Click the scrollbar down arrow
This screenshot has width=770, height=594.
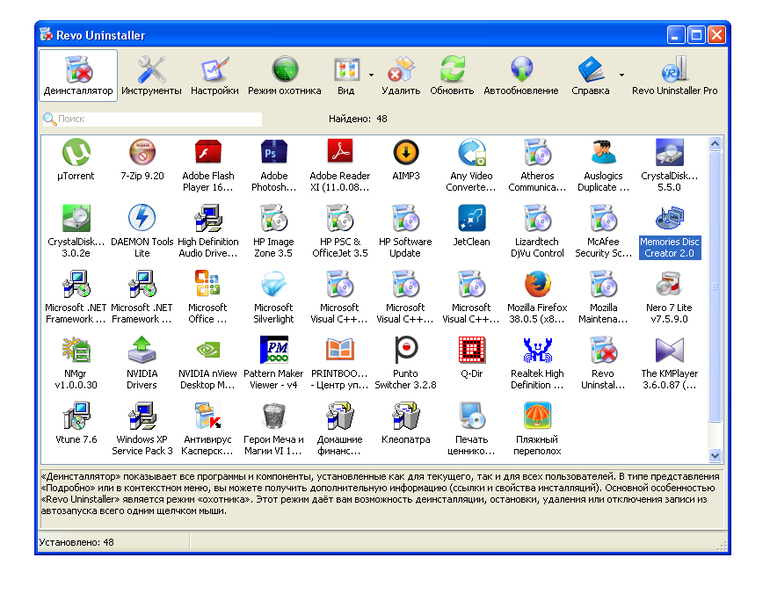(715, 456)
